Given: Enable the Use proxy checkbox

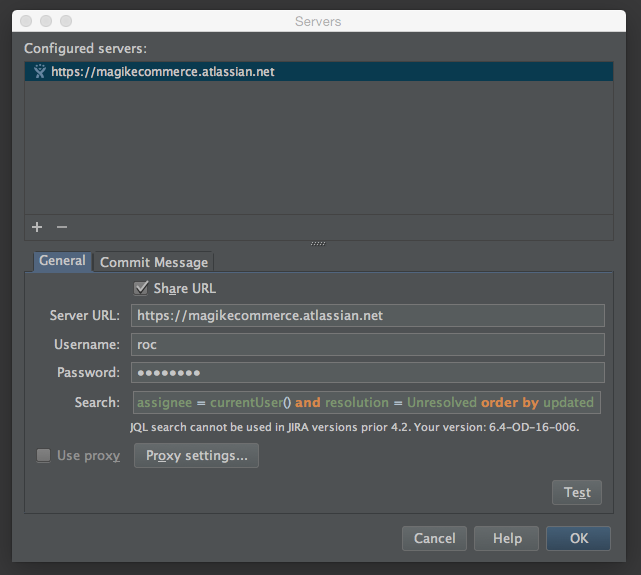Looking at the screenshot, I should (x=43, y=455).
